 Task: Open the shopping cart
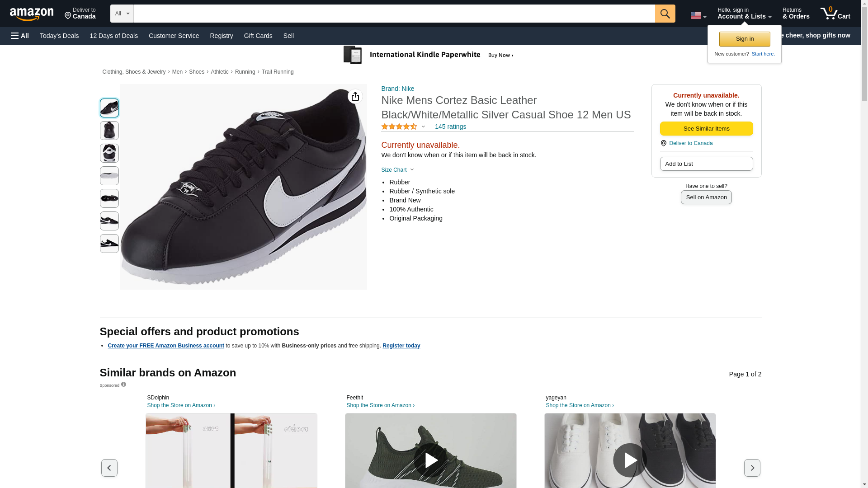tap(835, 14)
